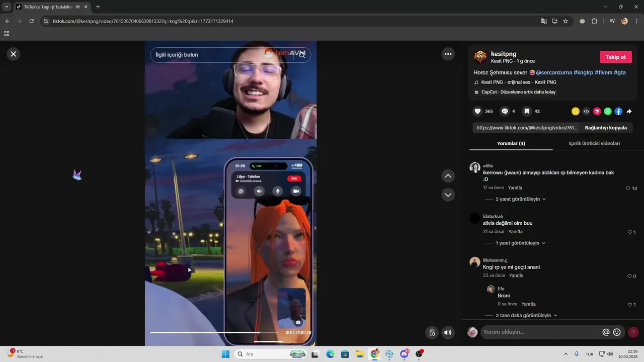Open atilla's profile avatar
644x362 pixels.
pyautogui.click(x=474, y=167)
